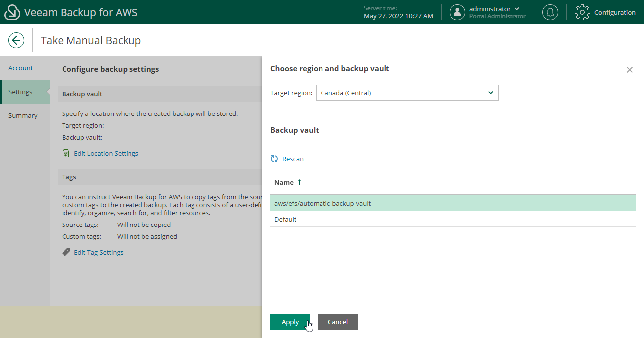
Task: Open the Configuration gear icon
Action: tap(582, 12)
